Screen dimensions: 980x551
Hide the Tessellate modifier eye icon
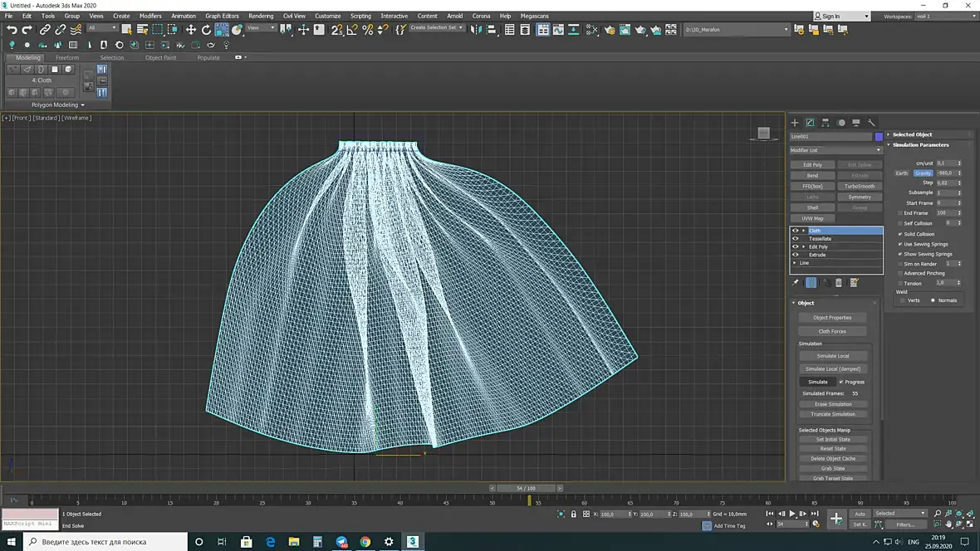pyautogui.click(x=796, y=239)
